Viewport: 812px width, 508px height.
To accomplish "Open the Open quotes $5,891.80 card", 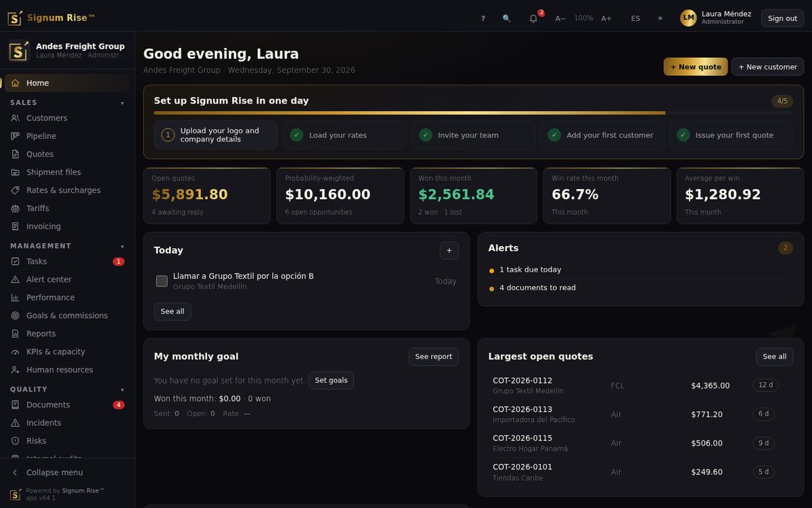I will point(207,196).
